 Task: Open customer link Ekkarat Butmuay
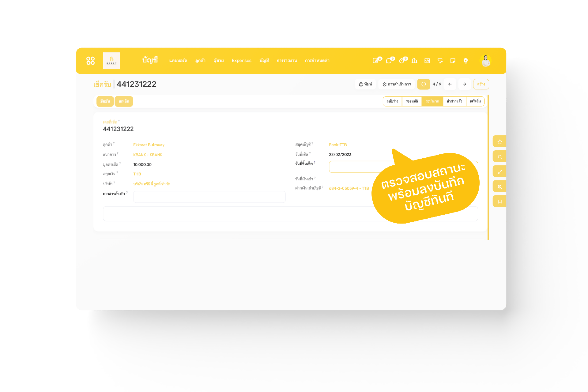pyautogui.click(x=149, y=145)
